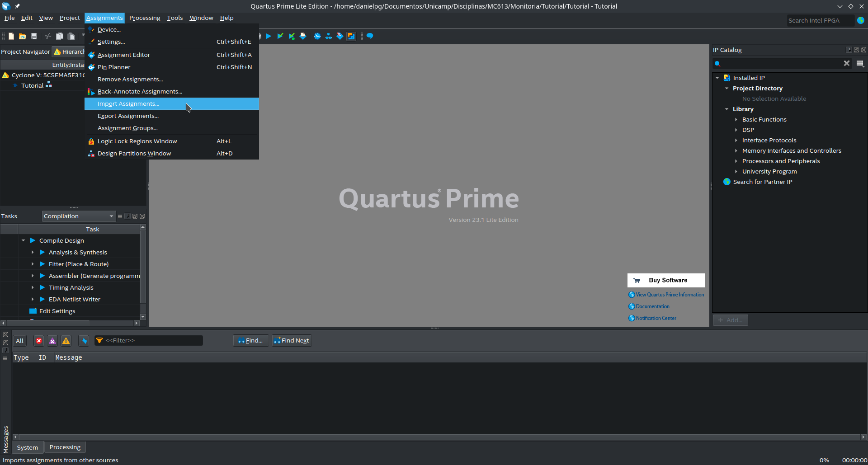Viewport: 868px width, 465px height.
Task: Click the Messages horizontal scrollbar
Action: pyautogui.click(x=439, y=437)
